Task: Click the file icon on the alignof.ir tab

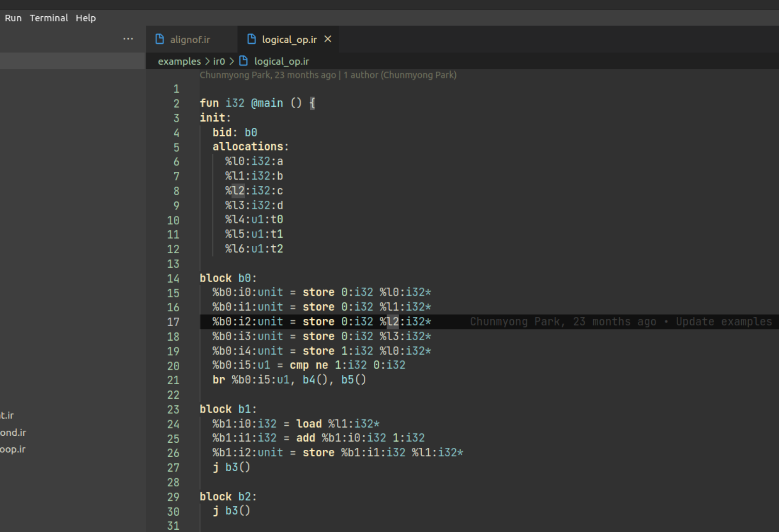Action: pos(160,39)
